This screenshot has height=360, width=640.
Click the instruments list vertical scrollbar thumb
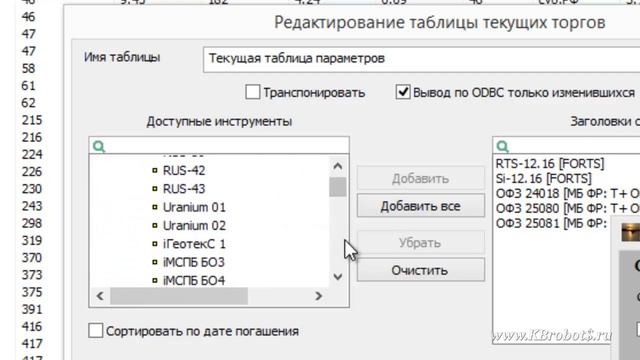coord(338,187)
